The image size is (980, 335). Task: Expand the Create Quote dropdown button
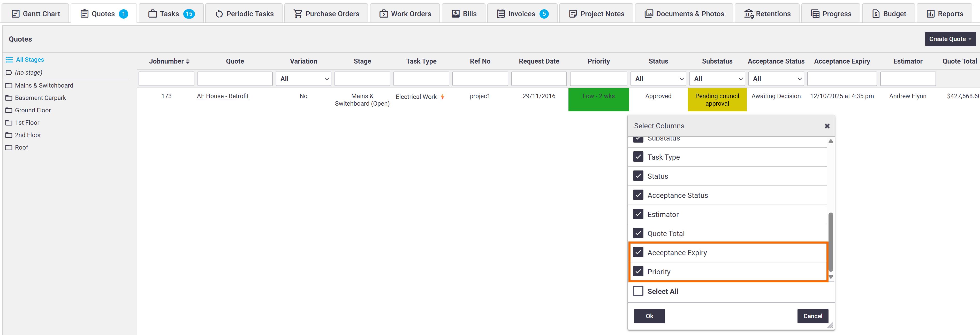point(950,39)
